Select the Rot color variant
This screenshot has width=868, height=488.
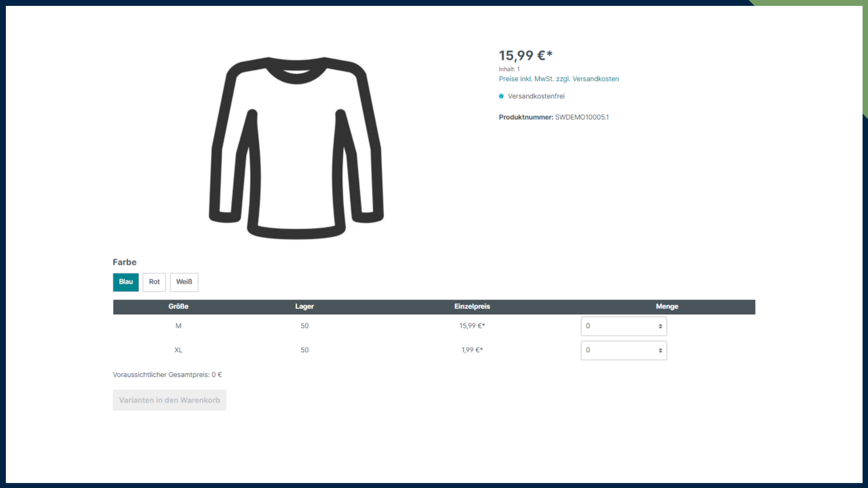(x=154, y=282)
